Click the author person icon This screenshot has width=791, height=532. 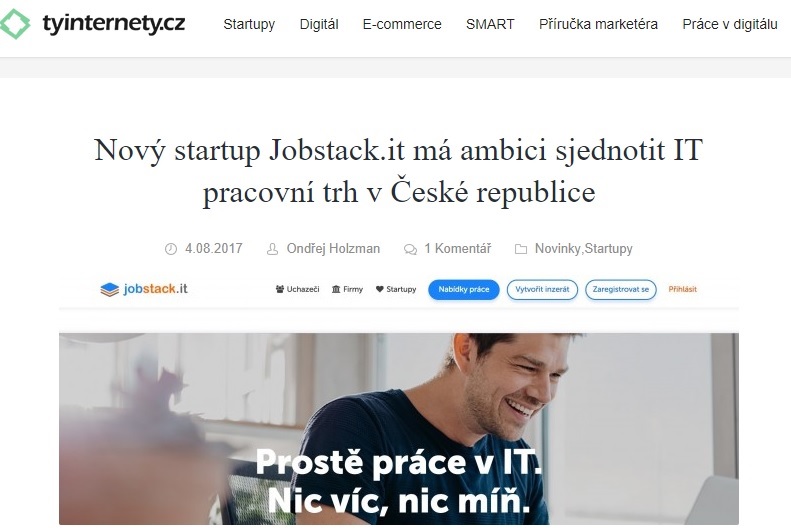[272, 249]
